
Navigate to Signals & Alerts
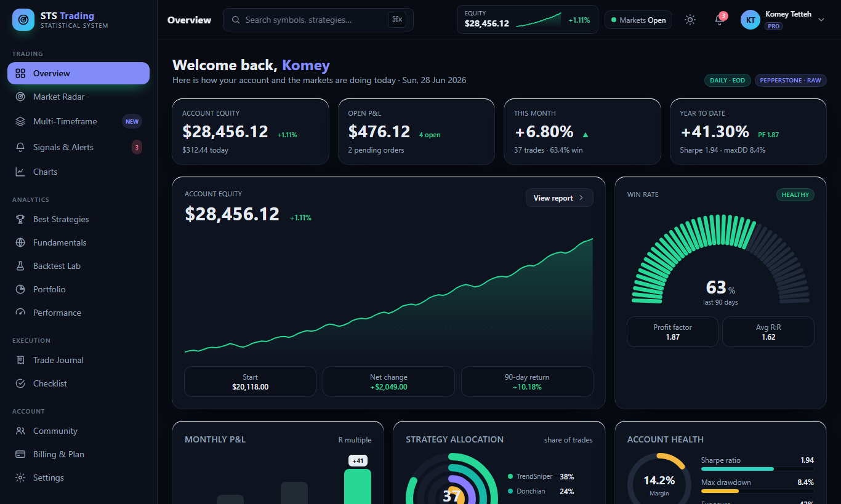[78, 147]
